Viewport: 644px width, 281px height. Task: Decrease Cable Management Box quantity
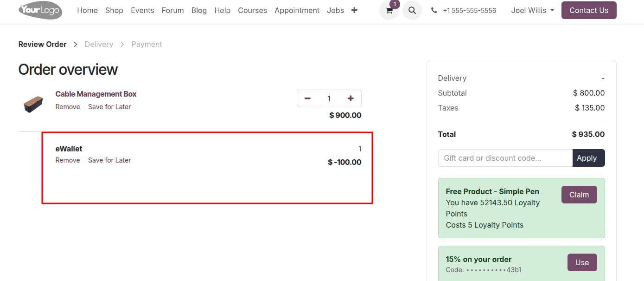click(x=307, y=98)
